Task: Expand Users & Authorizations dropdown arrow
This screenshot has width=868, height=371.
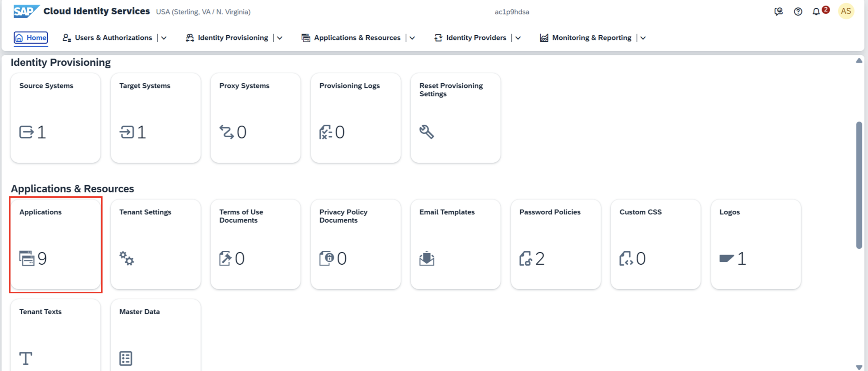Action: (x=164, y=38)
